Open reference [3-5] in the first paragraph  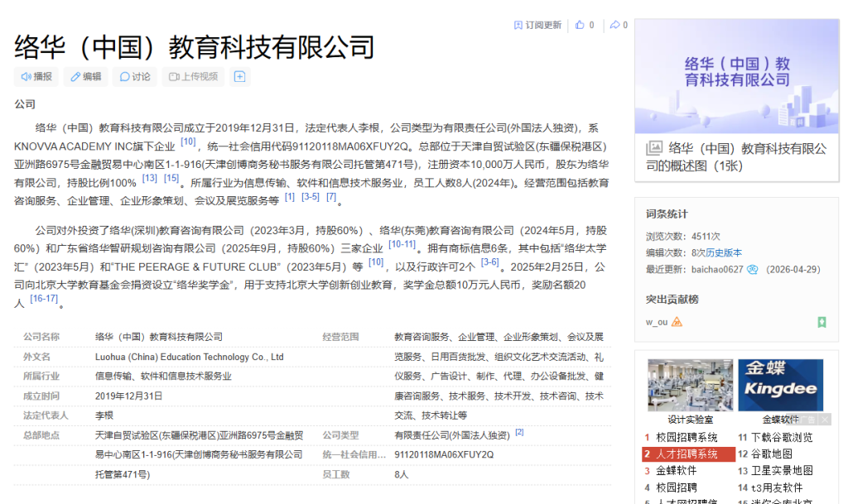click(x=311, y=197)
